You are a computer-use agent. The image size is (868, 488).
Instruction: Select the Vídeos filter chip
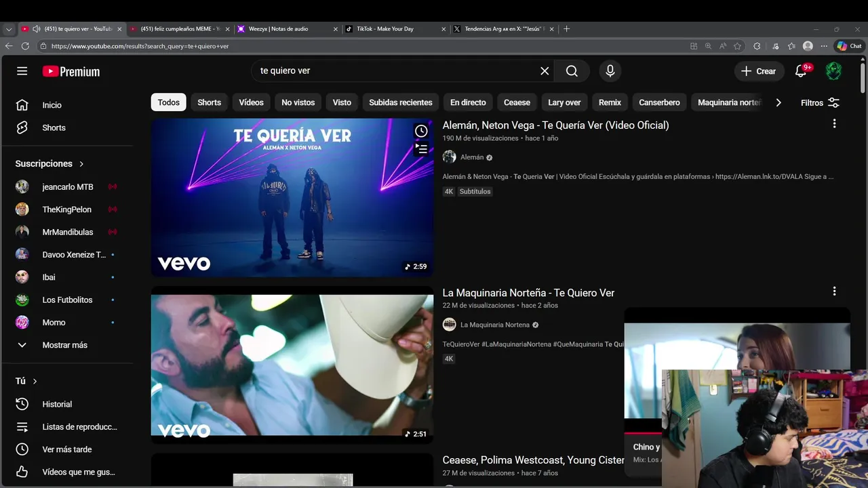pyautogui.click(x=251, y=102)
